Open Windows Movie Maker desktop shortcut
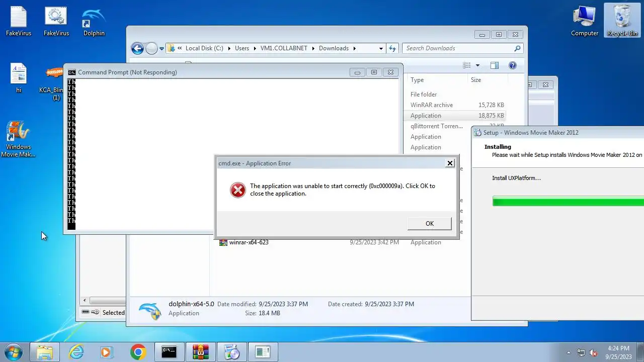The width and height of the screenshot is (644, 362). click(x=19, y=139)
